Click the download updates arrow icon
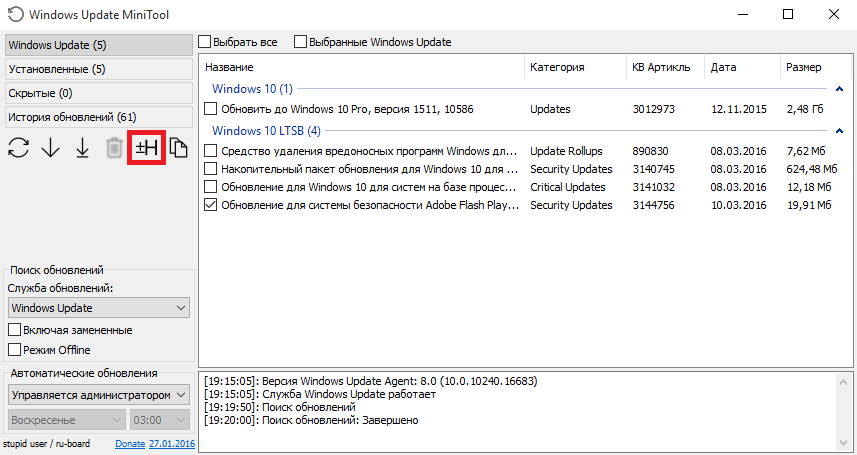 click(x=50, y=149)
